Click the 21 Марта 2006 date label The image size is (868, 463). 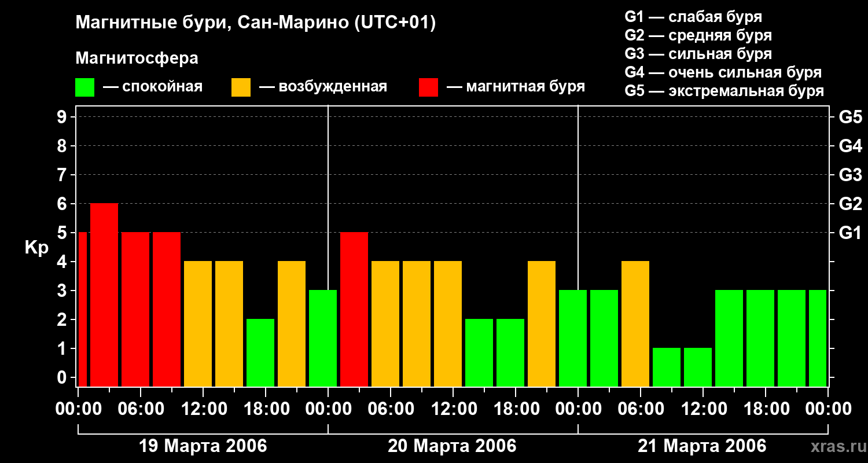[x=702, y=446]
